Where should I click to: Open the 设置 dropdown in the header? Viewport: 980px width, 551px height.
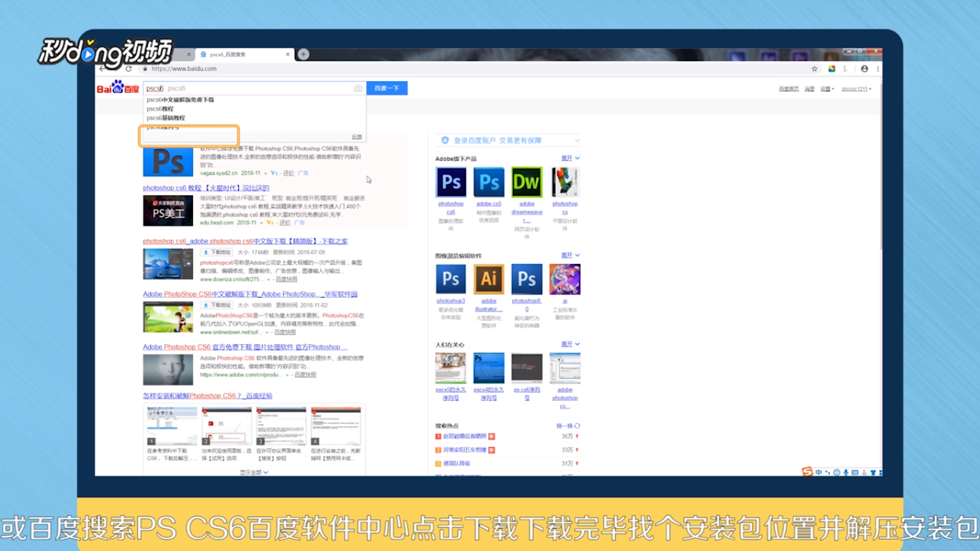pyautogui.click(x=826, y=89)
